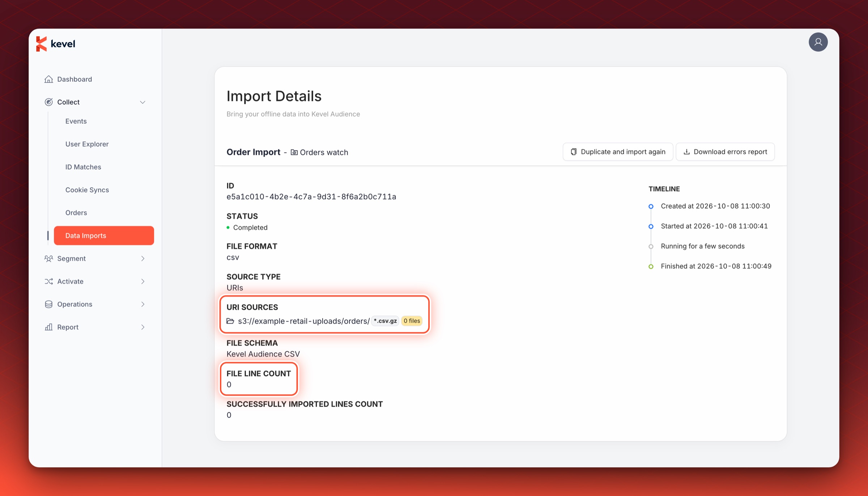
Task: Navigate to ID Matches
Action: click(83, 167)
